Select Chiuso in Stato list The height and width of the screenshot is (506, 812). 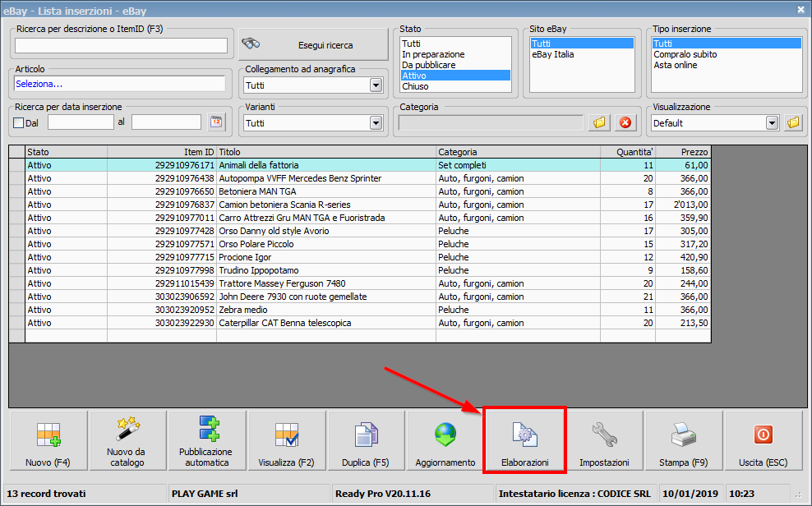click(x=455, y=86)
